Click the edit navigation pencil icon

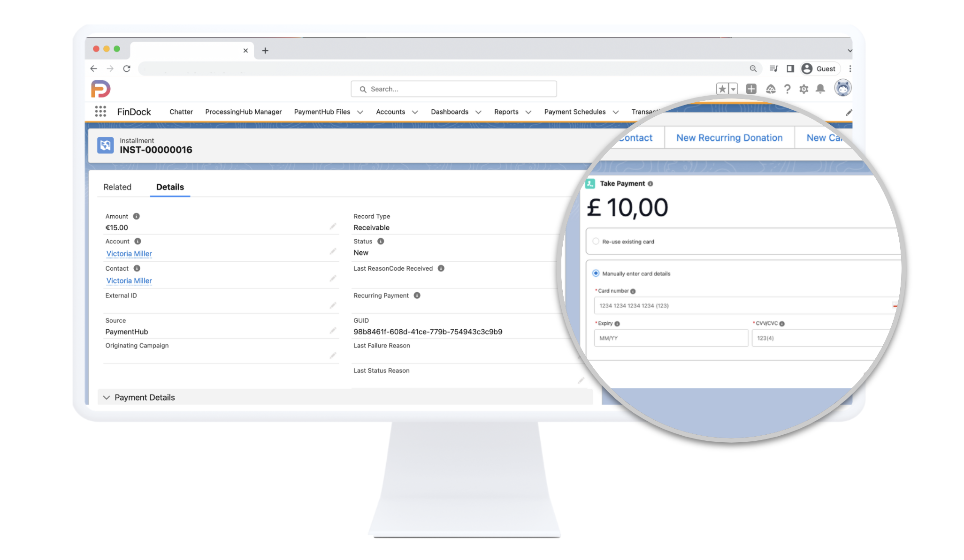pos(849,113)
